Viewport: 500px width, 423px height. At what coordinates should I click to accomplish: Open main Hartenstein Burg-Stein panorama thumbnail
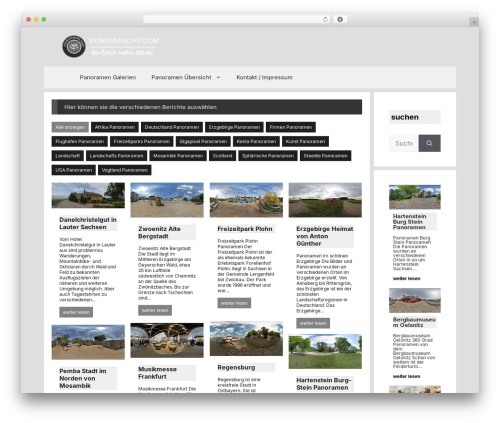[325, 351]
